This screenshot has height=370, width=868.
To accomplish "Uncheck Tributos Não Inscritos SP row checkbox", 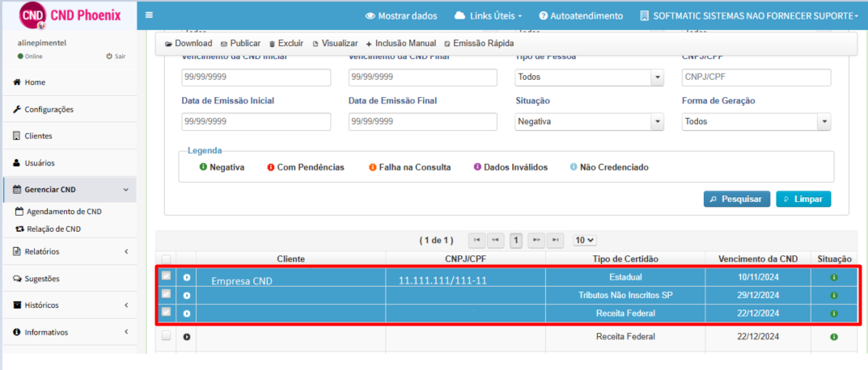I will pos(166,294).
